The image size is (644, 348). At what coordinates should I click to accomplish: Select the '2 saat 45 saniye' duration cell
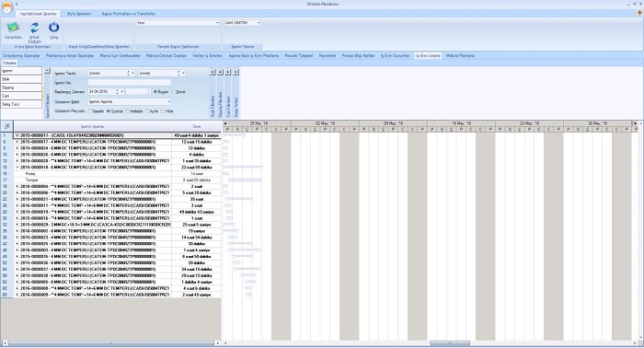click(197, 295)
